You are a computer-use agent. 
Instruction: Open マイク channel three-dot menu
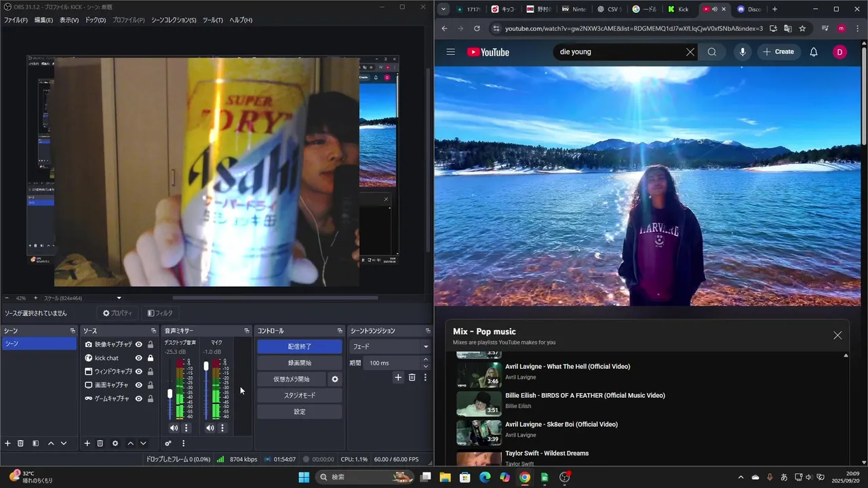[222, 428]
